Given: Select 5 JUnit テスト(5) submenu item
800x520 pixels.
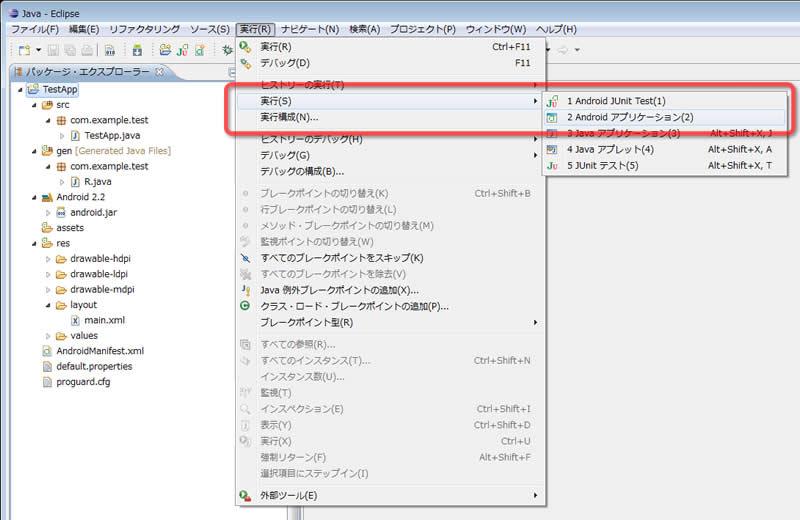Looking at the screenshot, I should click(x=665, y=166).
